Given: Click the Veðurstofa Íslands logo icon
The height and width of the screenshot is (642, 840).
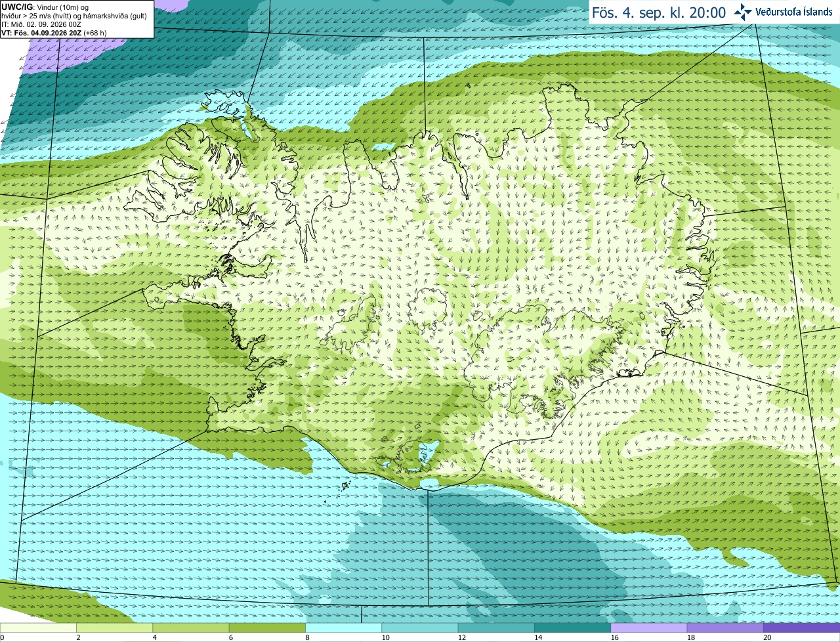Looking at the screenshot, I should [743, 12].
